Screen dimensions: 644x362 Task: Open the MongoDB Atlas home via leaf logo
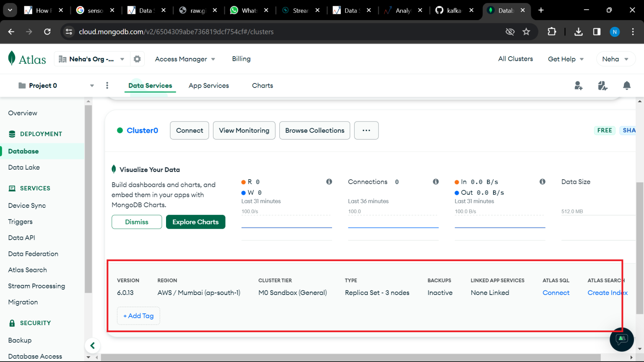click(x=26, y=58)
